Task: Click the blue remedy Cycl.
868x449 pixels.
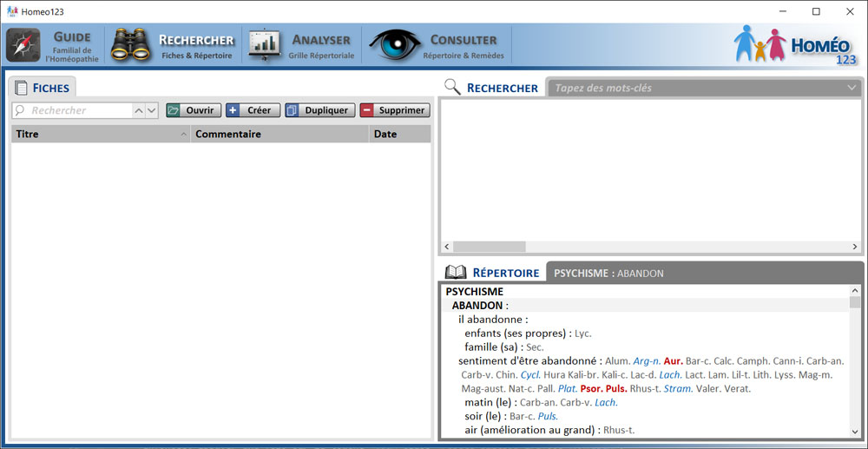Action: point(530,375)
